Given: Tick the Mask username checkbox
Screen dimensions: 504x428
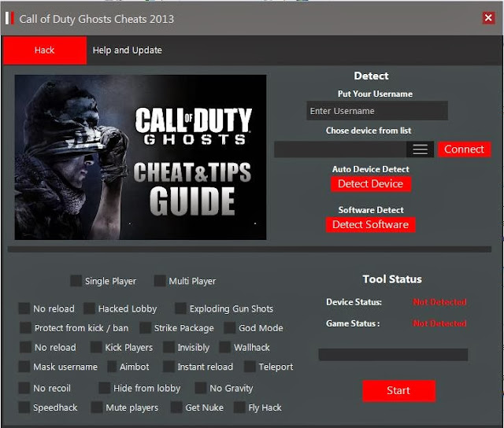Looking at the screenshot, I should [x=24, y=367].
